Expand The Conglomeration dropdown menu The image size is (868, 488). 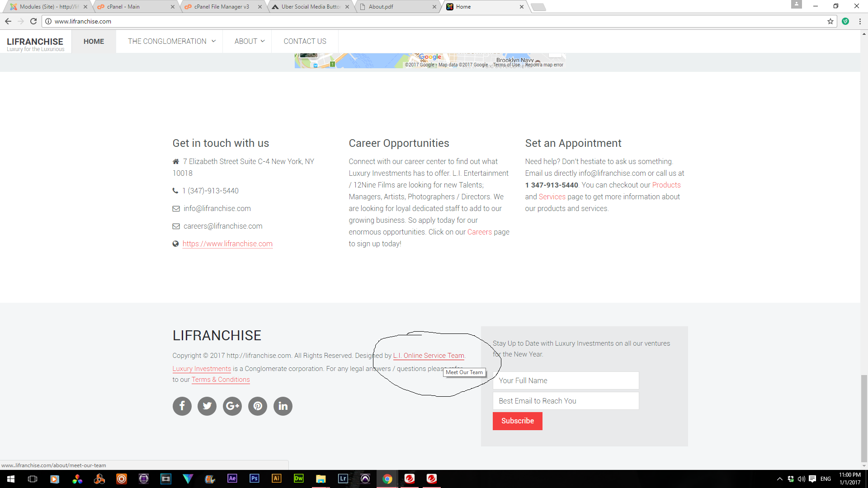[171, 41]
